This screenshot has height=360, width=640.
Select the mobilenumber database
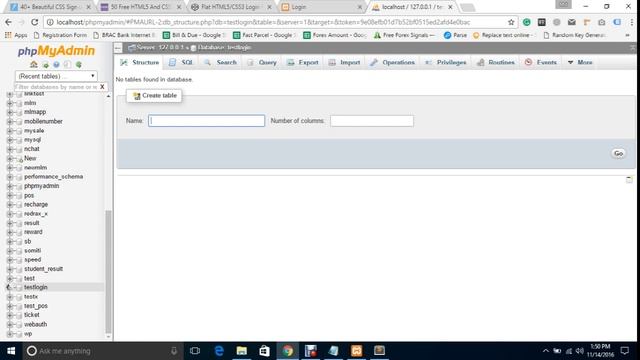[43, 121]
